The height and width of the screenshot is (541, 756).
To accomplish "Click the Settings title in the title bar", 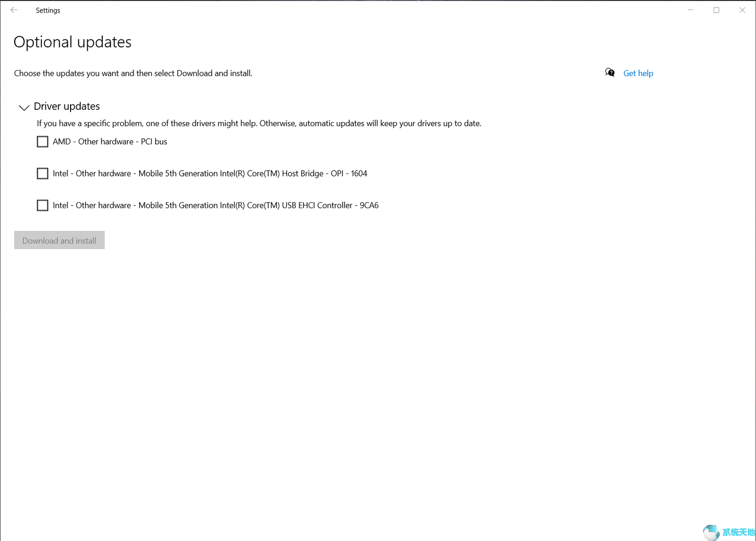I will (48, 10).
